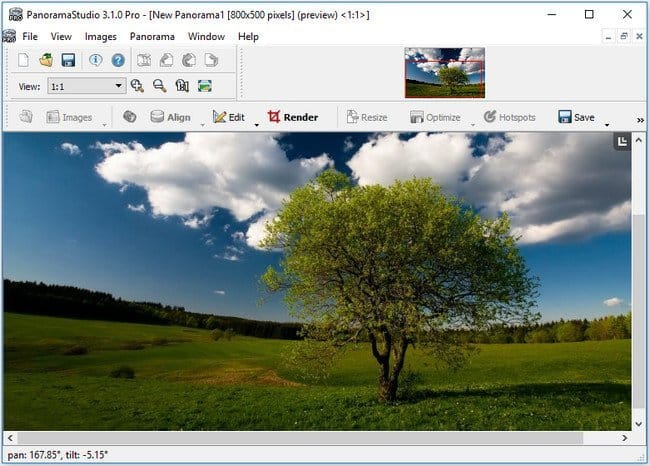650x466 pixels.
Task: Open the Images menu
Action: pos(101,36)
